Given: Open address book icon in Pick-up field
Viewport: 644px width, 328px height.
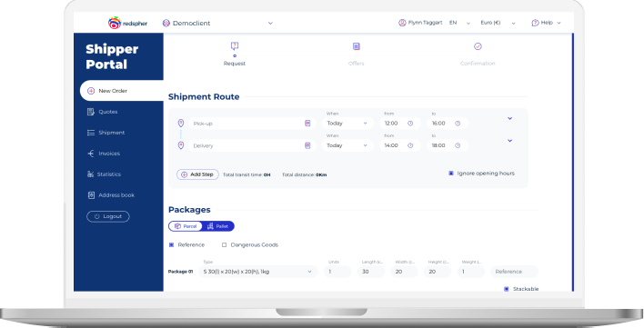Looking at the screenshot, I should tap(307, 124).
